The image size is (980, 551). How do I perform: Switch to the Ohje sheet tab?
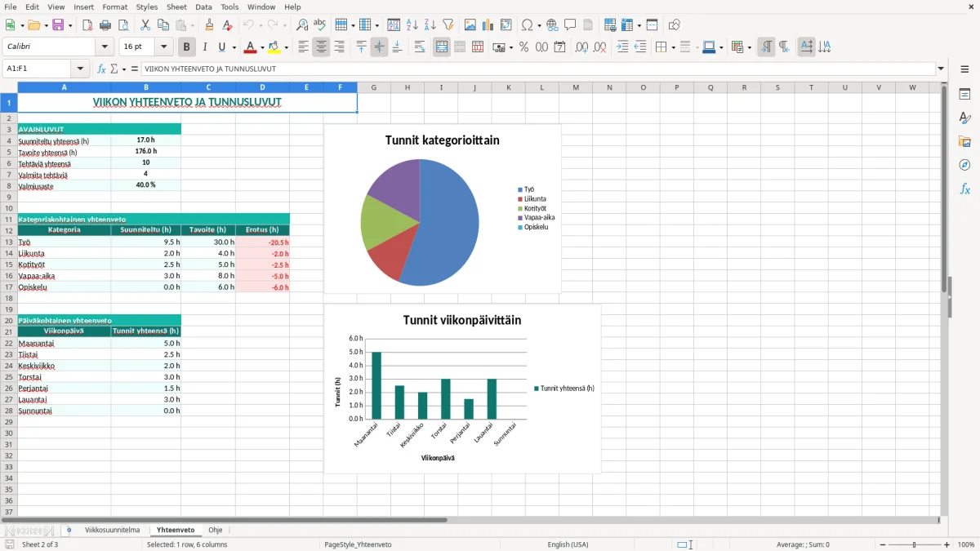tap(216, 530)
